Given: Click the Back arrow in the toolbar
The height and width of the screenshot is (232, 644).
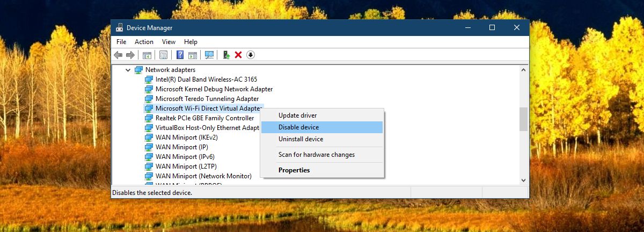Looking at the screenshot, I should pos(118,55).
